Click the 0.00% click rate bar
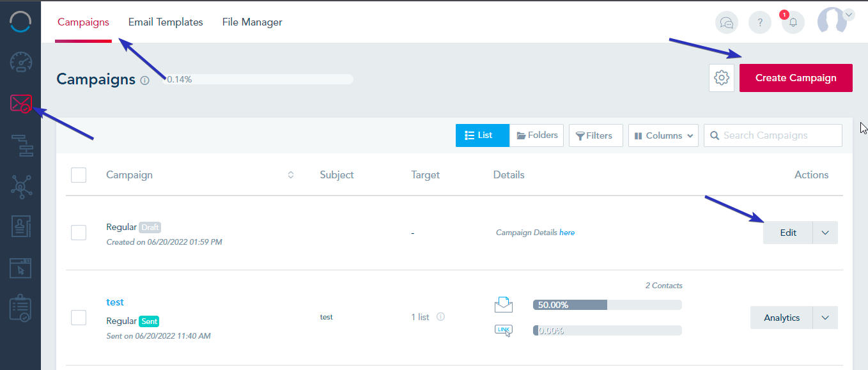This screenshot has height=370, width=868. [x=607, y=330]
